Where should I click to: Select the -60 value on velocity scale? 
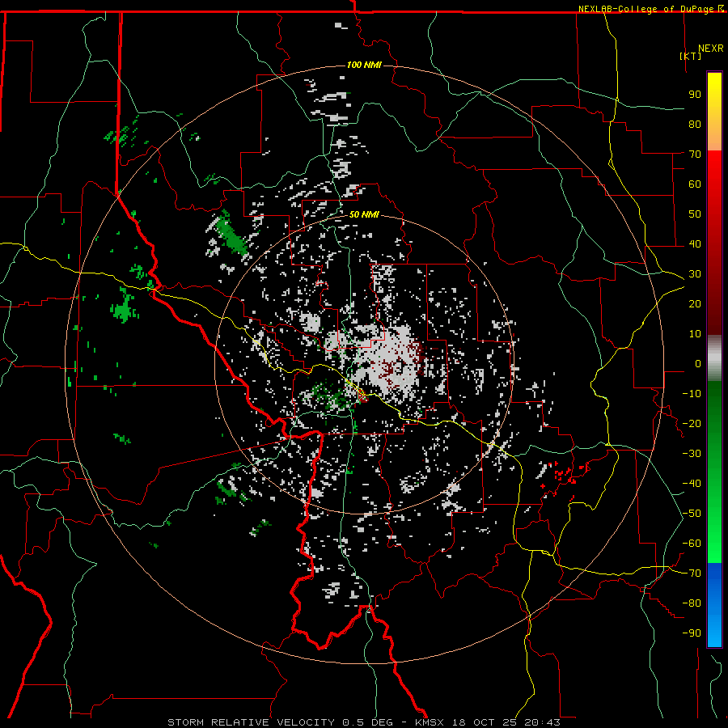pyautogui.click(x=692, y=544)
